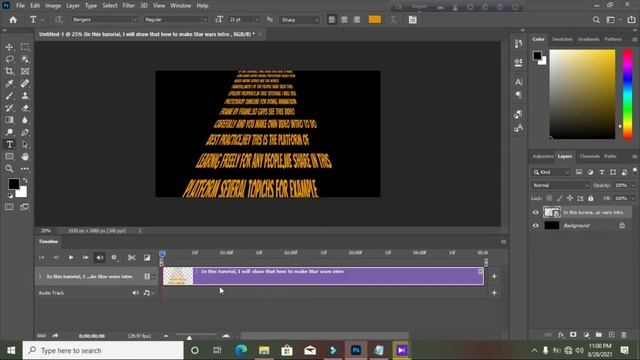Open the Window menu
Image resolution: width=640 pixels, height=360 pixels.
180,6
